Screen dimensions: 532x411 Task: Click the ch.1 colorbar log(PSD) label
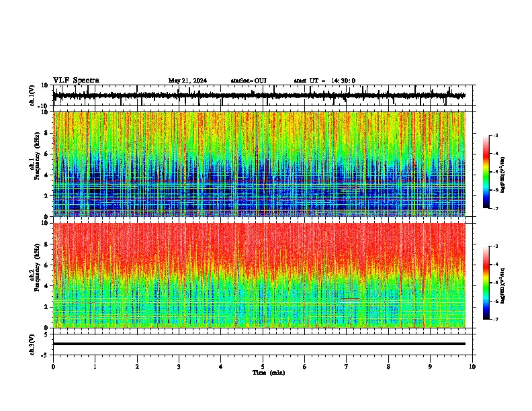[x=502, y=175]
